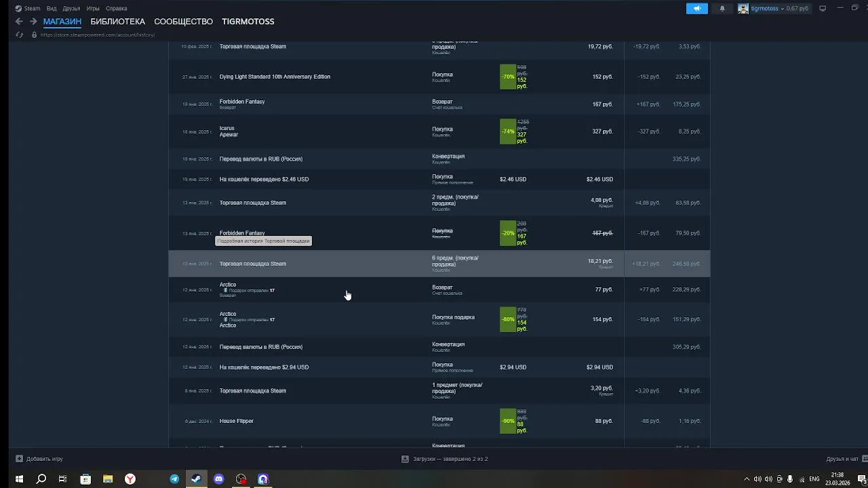This screenshot has width=868, height=488.
Task: Switch to Big Picture mode monitor icon
Action: 823,8
